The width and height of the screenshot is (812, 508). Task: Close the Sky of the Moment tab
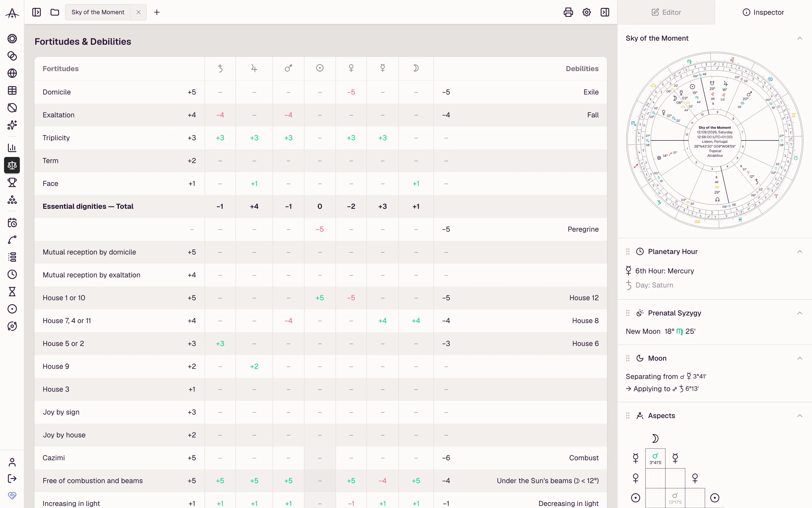coord(139,12)
